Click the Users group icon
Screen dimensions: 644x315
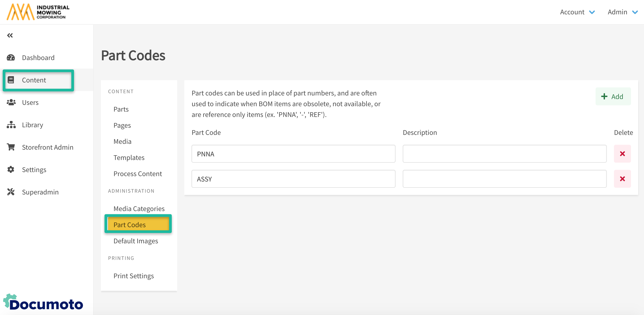tap(11, 102)
